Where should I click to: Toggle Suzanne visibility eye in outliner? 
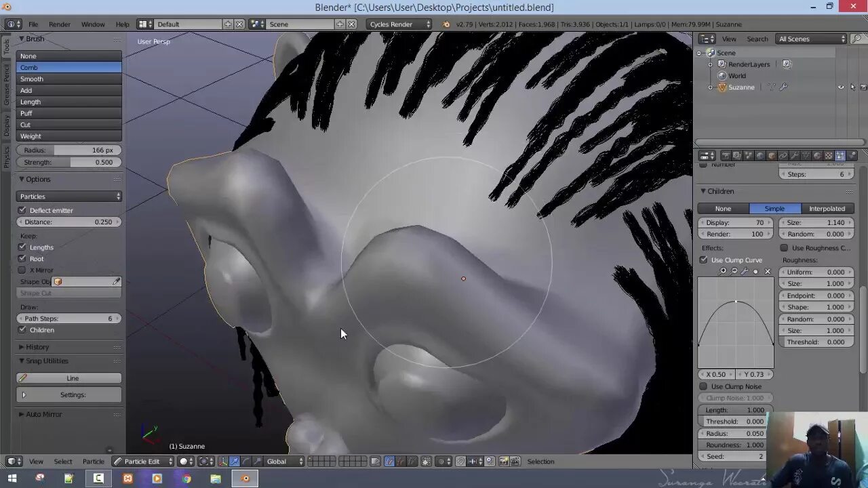coord(842,87)
